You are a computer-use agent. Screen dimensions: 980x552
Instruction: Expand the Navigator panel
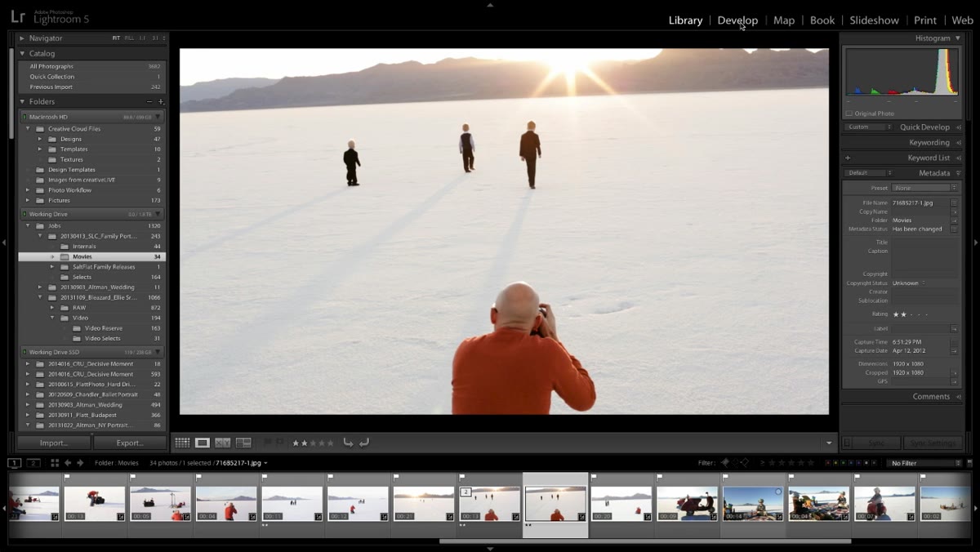22,38
